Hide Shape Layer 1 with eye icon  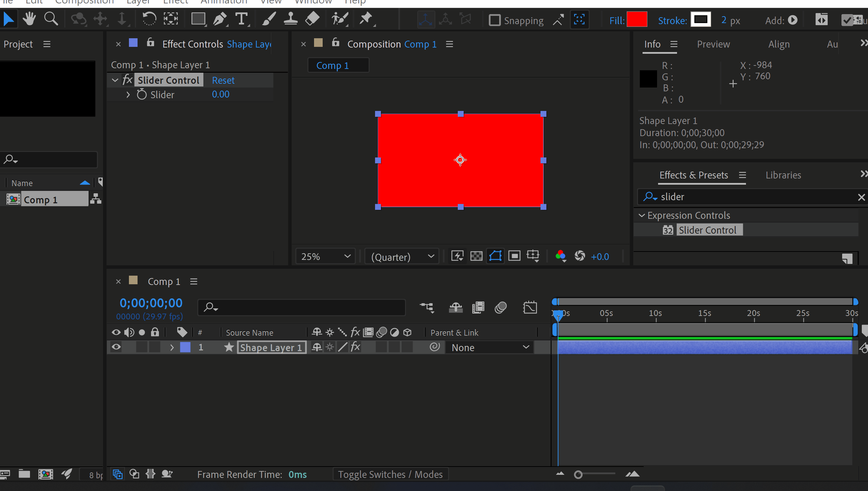pyautogui.click(x=116, y=347)
